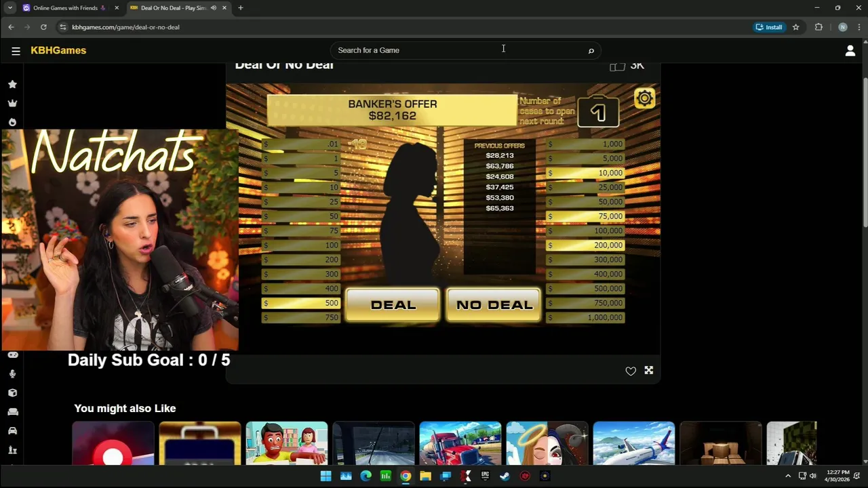This screenshot has width=868, height=488.
Task: Open the cardboard boxes game thumbnail
Action: [x=721, y=443]
